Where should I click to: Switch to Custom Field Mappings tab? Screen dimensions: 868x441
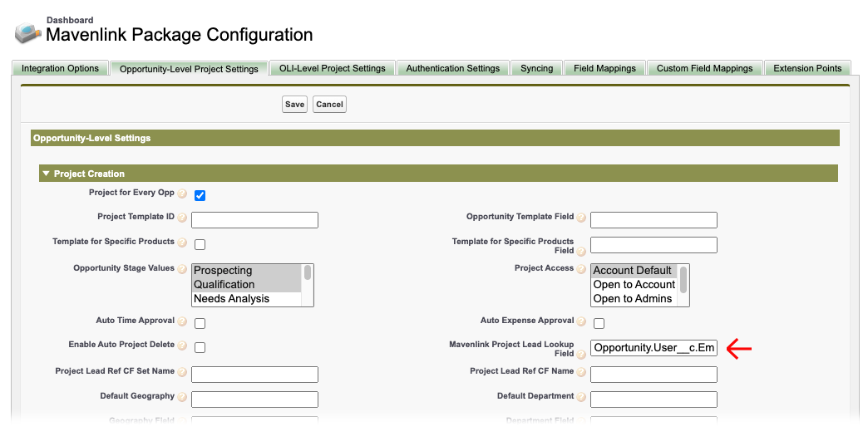[705, 68]
